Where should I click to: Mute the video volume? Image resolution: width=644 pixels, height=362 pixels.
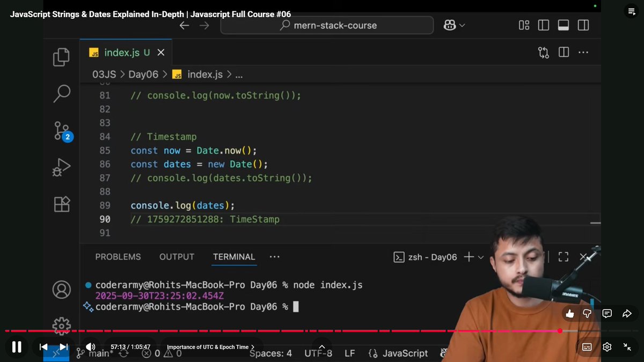(90, 346)
